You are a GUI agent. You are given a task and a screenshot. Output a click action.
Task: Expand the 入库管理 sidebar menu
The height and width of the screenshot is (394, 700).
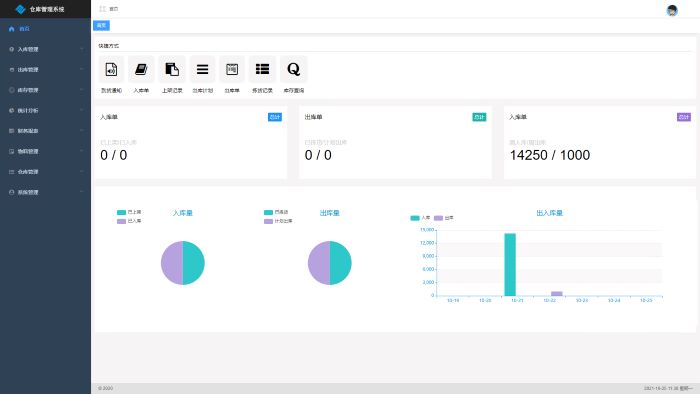click(46, 49)
